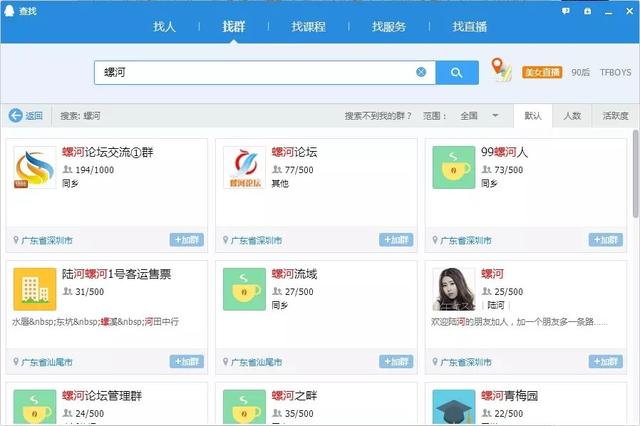Join 漯河论坛交流①群 with +加群
The height and width of the screenshot is (426, 640).
187,240
